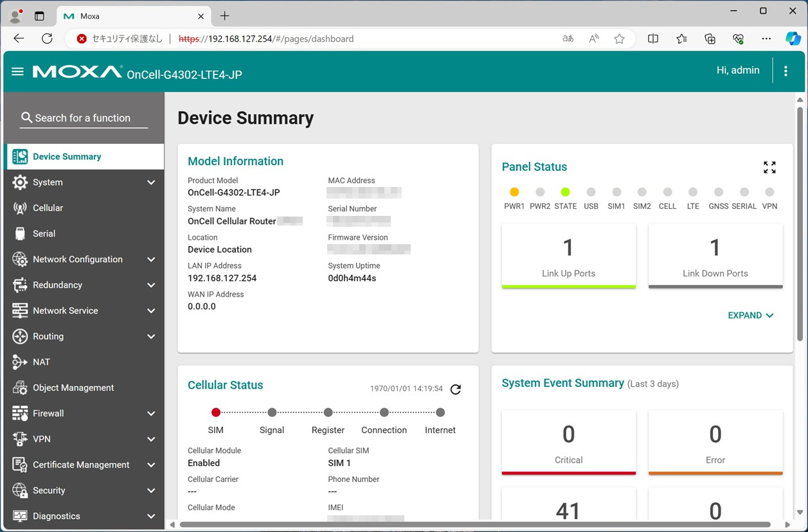Screen dimensions: 808x532
Task: Expand the Network Configuration chevron
Action: [x=151, y=260]
